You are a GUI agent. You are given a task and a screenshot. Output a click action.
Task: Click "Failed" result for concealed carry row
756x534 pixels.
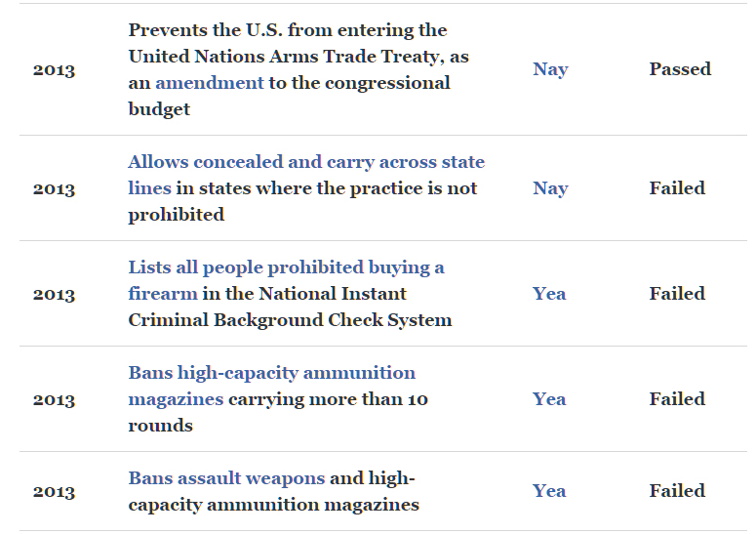pos(677,188)
